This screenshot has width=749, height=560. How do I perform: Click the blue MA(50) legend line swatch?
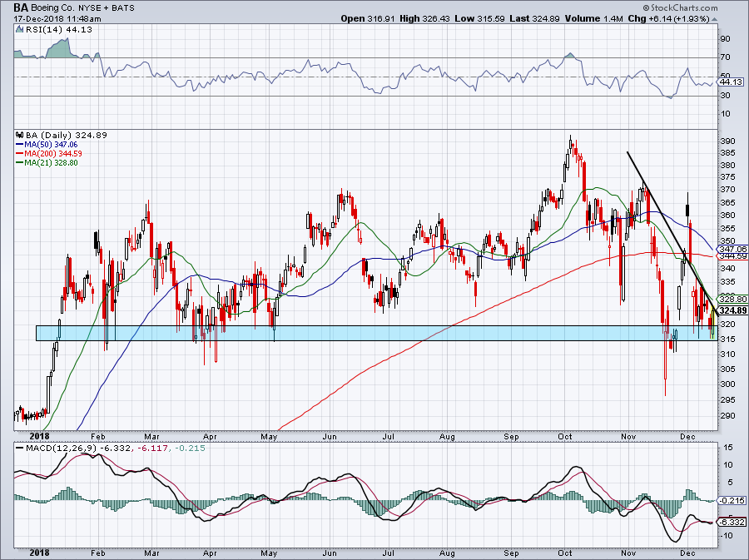pos(20,145)
